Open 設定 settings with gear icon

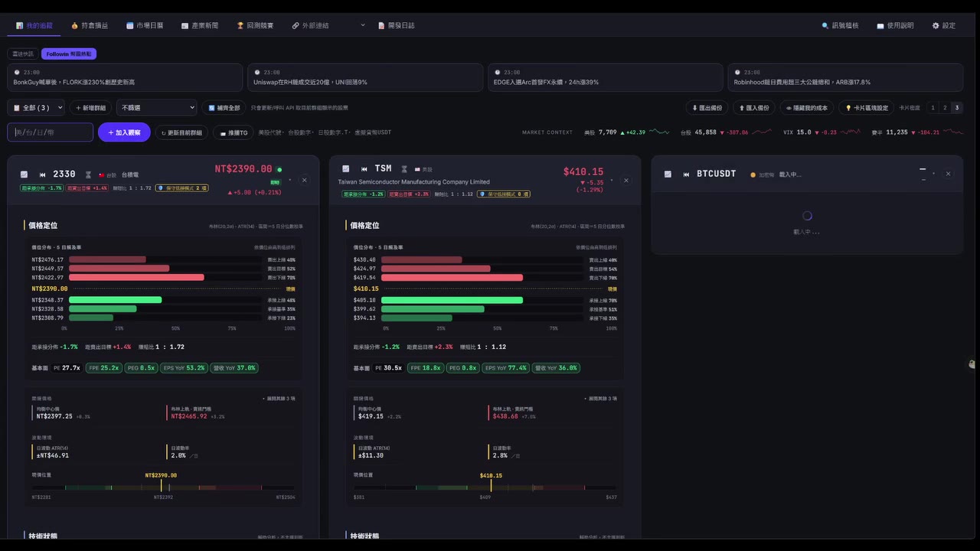tap(944, 25)
